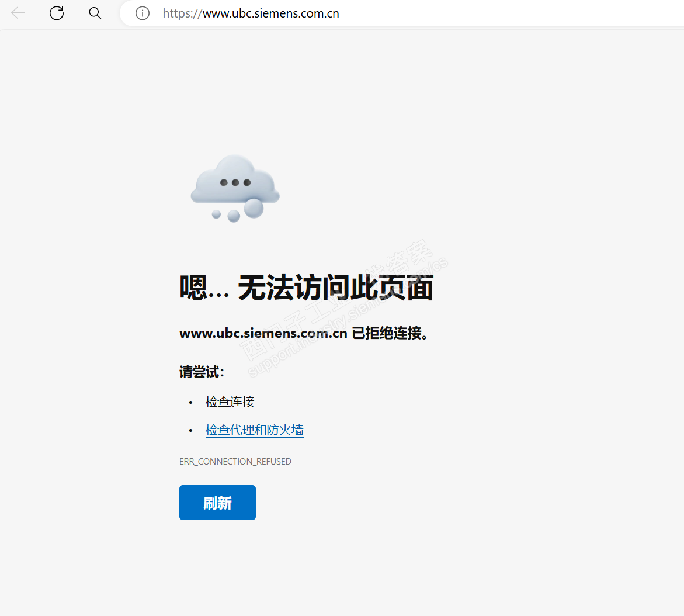Click the blue 刷新 button
This screenshot has width=684, height=616.
tap(217, 503)
